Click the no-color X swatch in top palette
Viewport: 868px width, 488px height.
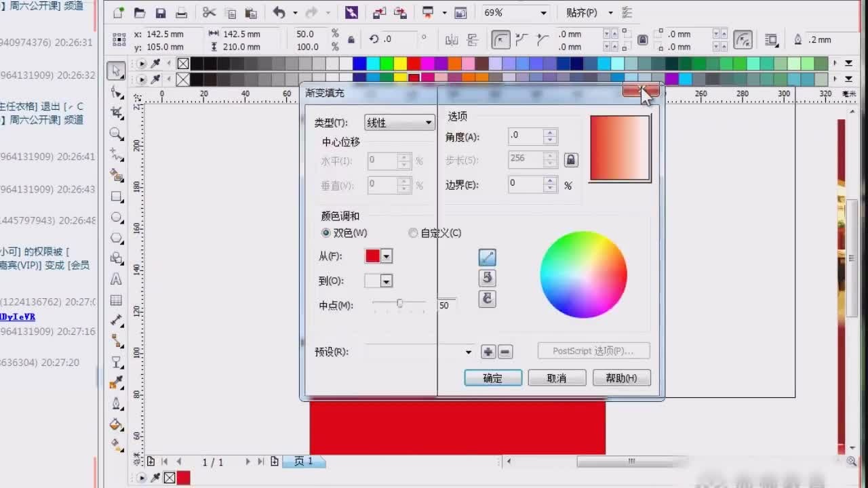click(x=182, y=64)
